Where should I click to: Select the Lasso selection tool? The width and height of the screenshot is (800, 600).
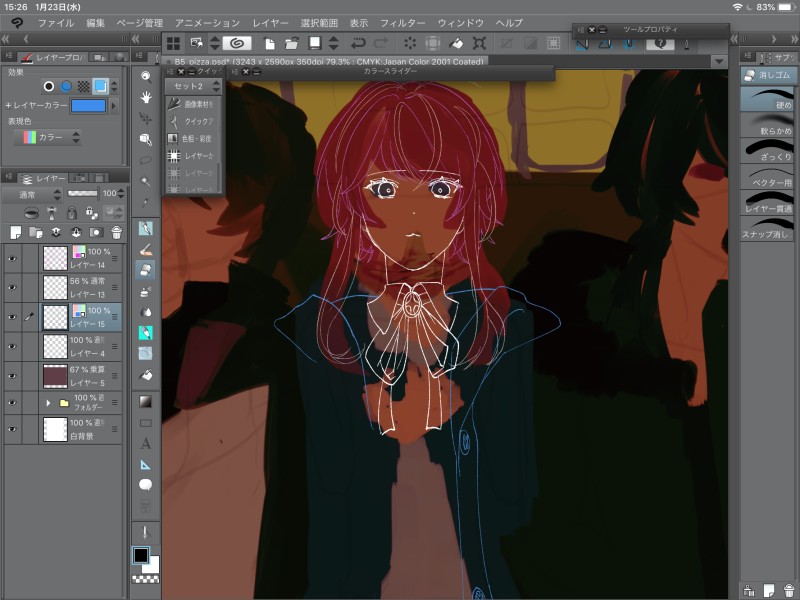[x=146, y=160]
